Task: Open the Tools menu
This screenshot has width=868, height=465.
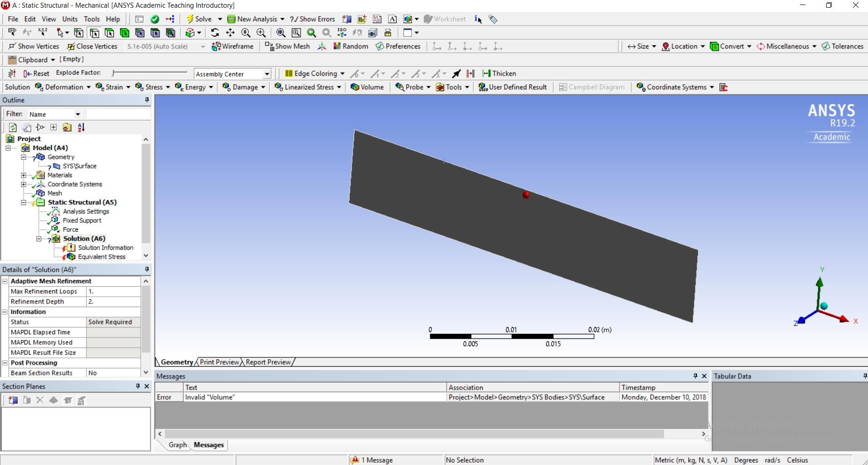Action: click(92, 19)
